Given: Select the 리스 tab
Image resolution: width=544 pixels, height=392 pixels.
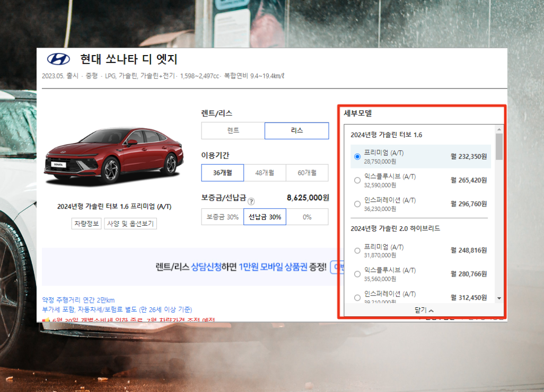Looking at the screenshot, I should coord(296,131).
